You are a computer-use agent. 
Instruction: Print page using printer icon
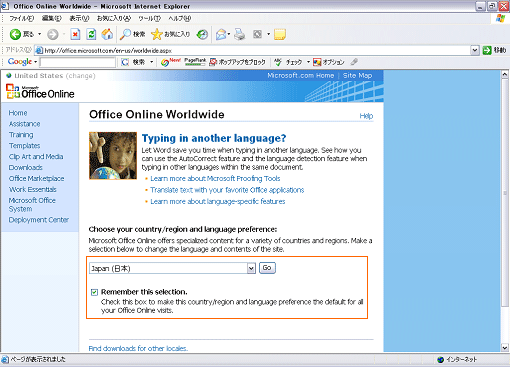pos(239,34)
